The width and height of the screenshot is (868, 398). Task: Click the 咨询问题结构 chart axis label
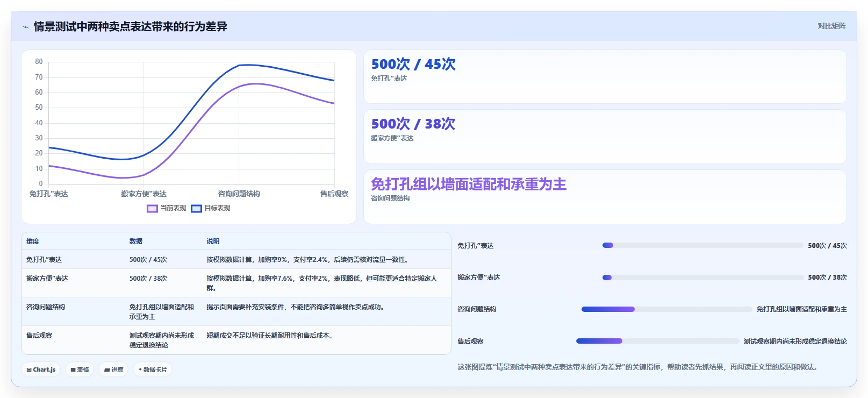239,194
